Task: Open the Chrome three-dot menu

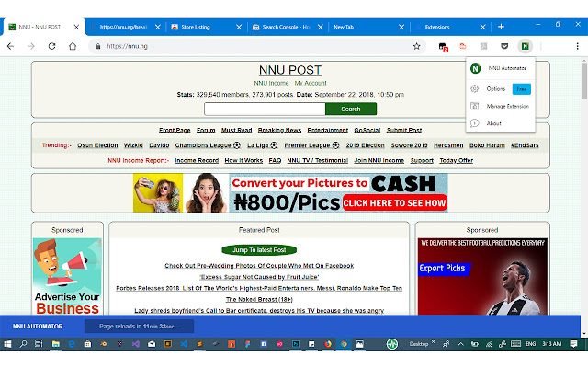Action: coord(577,46)
